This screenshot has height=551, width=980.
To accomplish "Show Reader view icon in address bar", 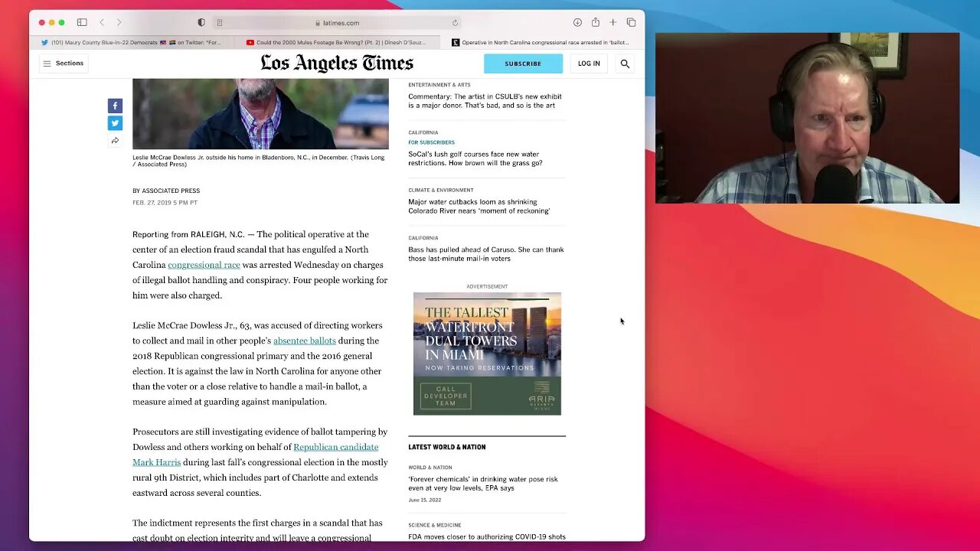I will pyautogui.click(x=220, y=23).
